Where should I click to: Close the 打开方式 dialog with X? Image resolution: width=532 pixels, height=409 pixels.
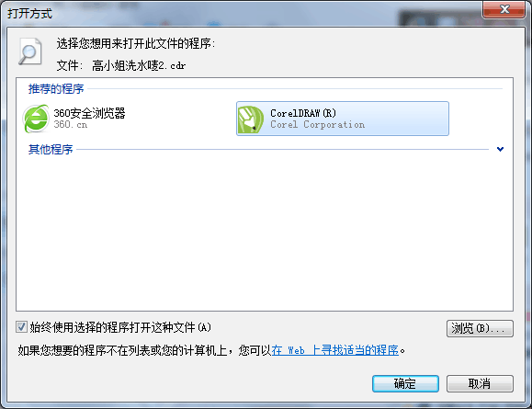[504, 9]
